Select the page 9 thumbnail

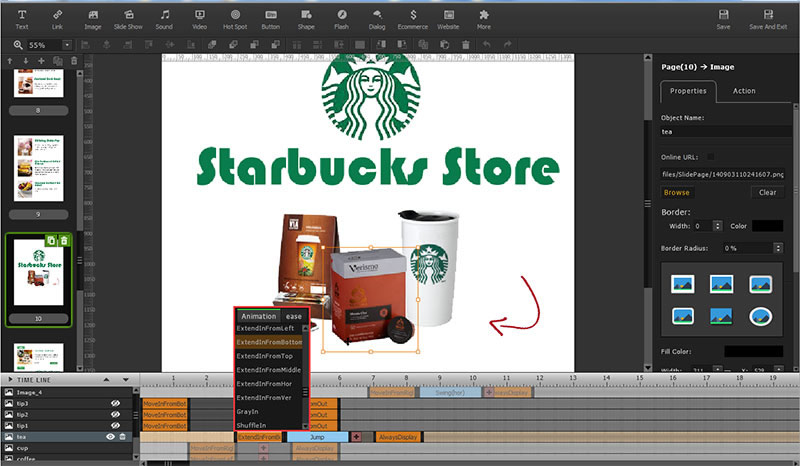click(x=39, y=168)
